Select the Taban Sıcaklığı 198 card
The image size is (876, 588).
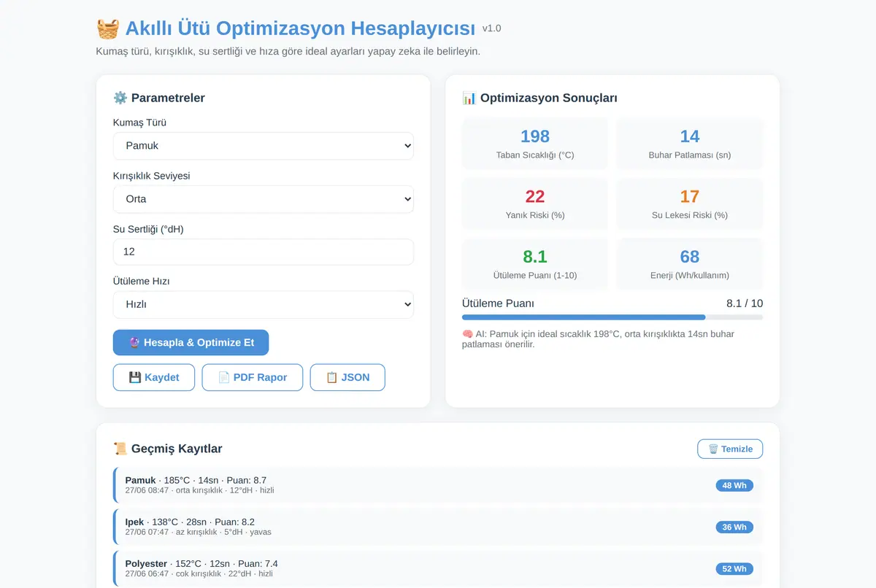(535, 144)
